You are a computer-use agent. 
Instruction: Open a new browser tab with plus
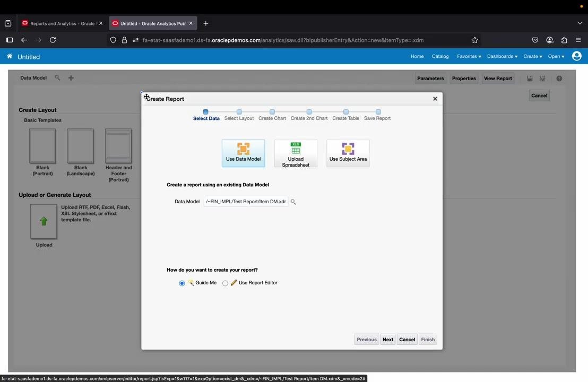pyautogui.click(x=205, y=23)
